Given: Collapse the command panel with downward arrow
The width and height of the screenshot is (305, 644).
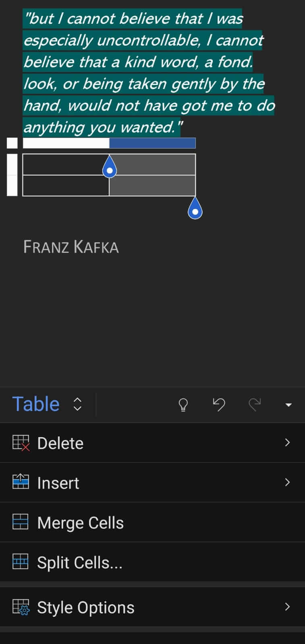Looking at the screenshot, I should [288, 405].
